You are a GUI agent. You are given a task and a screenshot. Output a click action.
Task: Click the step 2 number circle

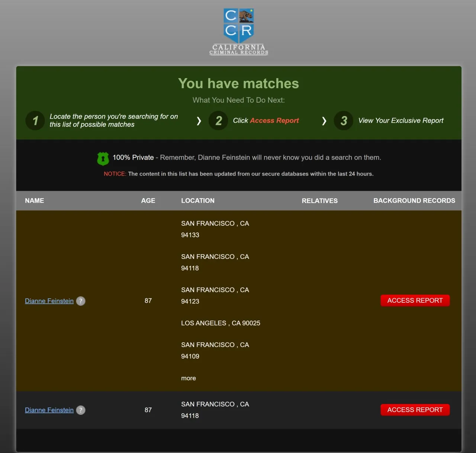(x=218, y=121)
